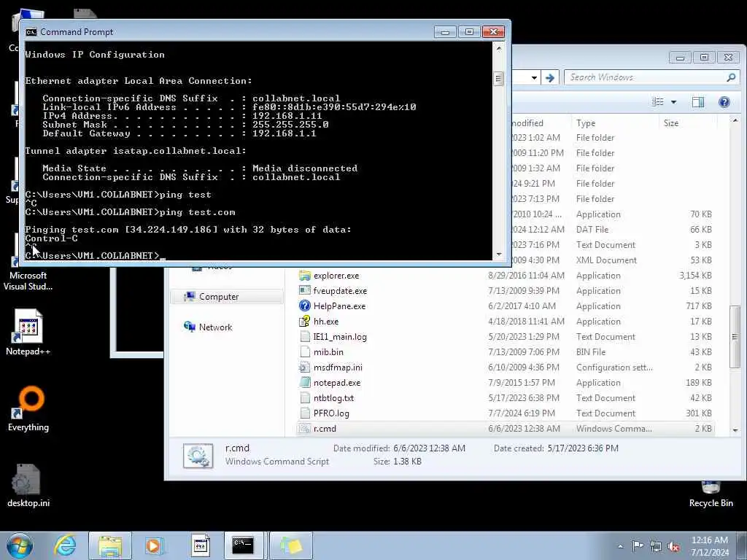Maximize the Command Prompt window
Viewport: 747px width, 560px height.
coord(469,32)
